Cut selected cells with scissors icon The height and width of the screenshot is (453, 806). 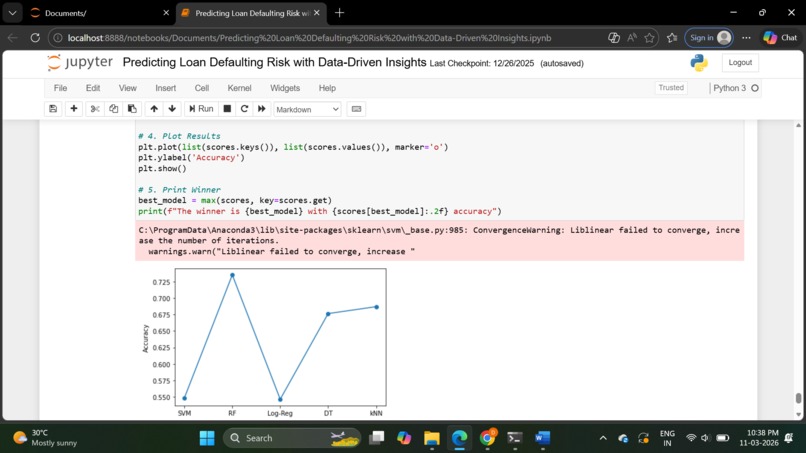coord(95,109)
